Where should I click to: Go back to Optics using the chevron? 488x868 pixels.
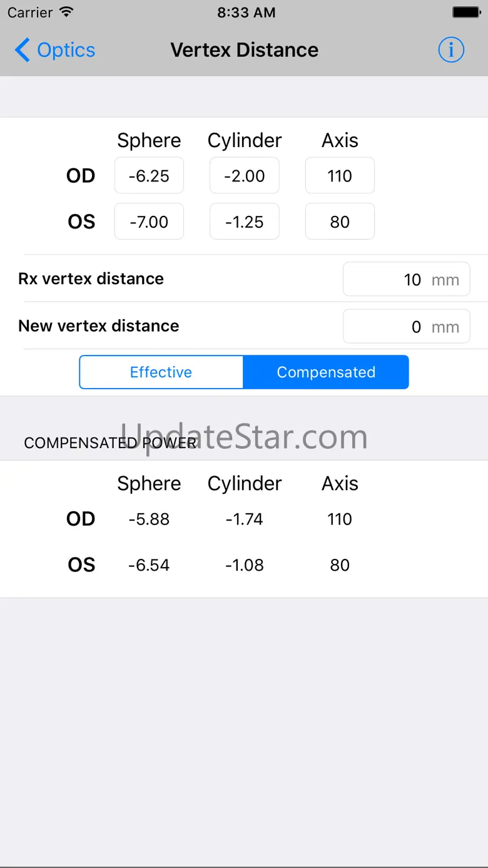(x=23, y=50)
